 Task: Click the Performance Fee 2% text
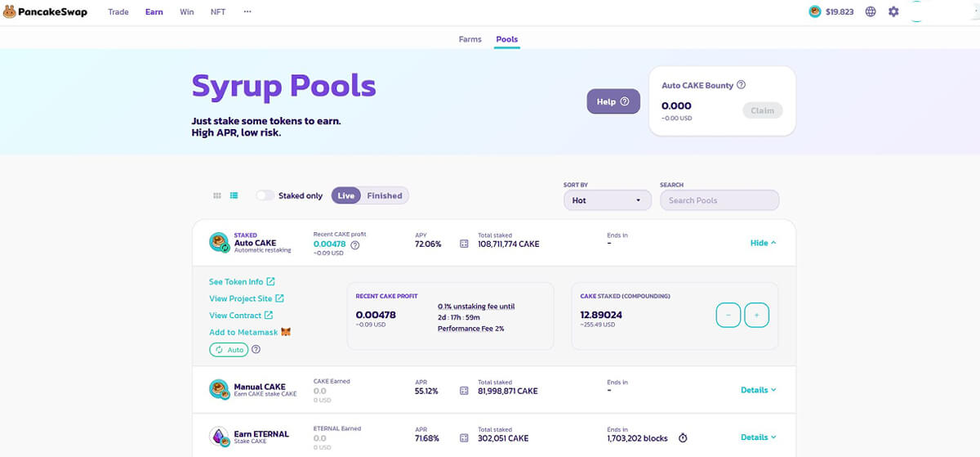pos(471,328)
